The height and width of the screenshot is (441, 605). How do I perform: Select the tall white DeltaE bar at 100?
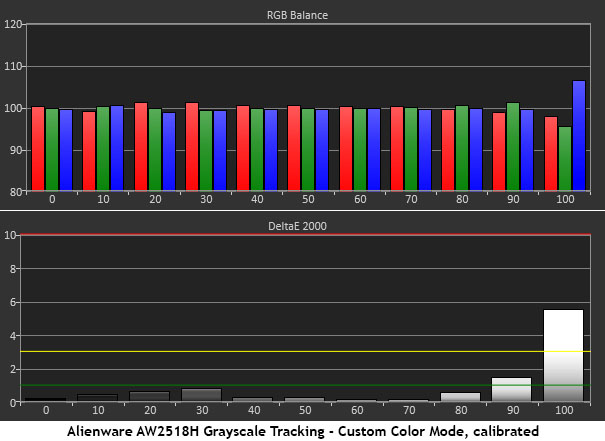563,355
